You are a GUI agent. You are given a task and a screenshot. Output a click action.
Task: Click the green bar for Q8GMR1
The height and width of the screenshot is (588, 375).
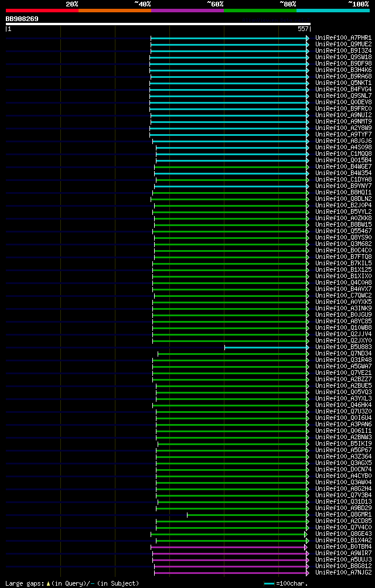[248, 515]
